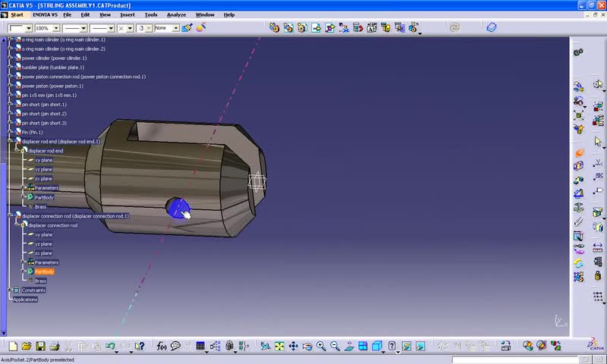This screenshot has height=364, width=607.
Task: Open the layer dropdown showing None
Action: point(176,28)
